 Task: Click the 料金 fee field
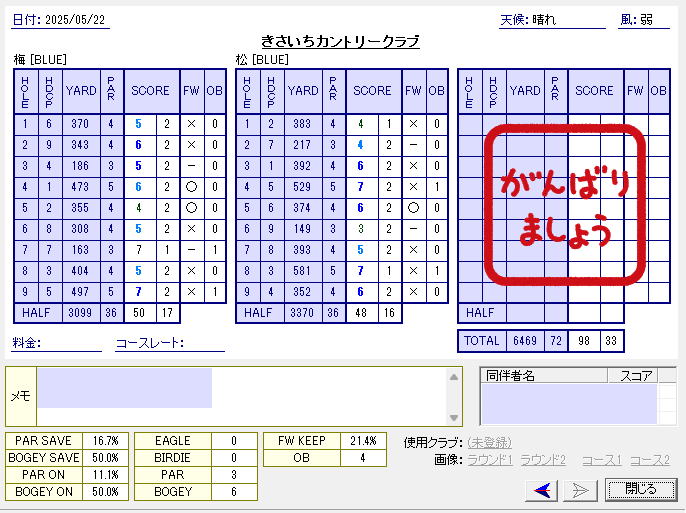[56, 343]
